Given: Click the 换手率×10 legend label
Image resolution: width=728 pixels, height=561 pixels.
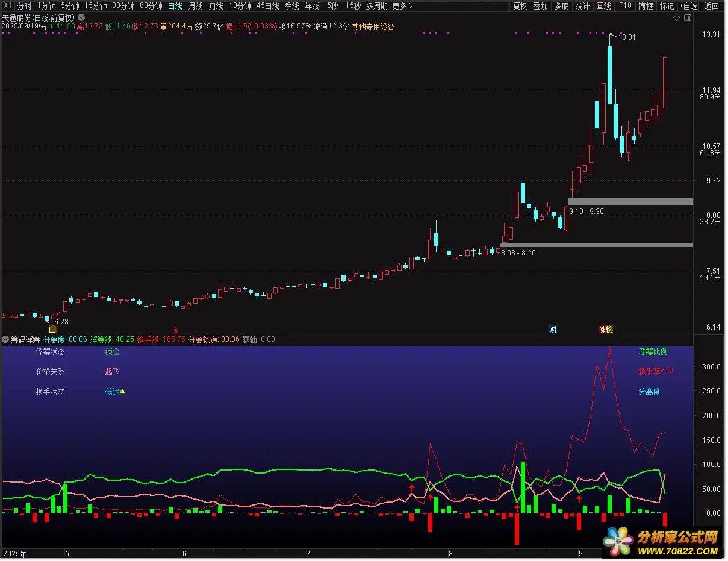Looking at the screenshot, I should pyautogui.click(x=656, y=371).
